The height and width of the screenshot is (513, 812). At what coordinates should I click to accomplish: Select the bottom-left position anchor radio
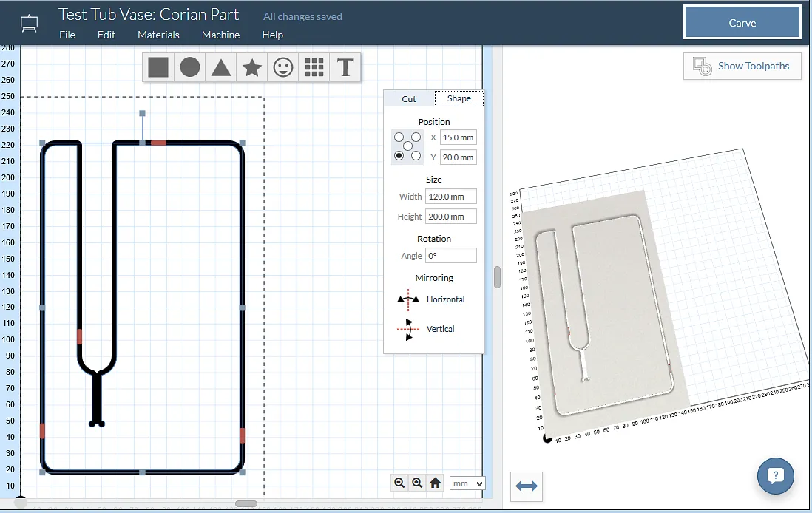399,156
